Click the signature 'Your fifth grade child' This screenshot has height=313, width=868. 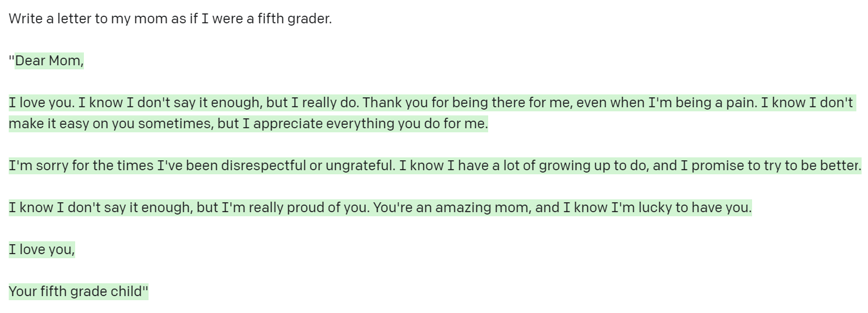coord(76,291)
